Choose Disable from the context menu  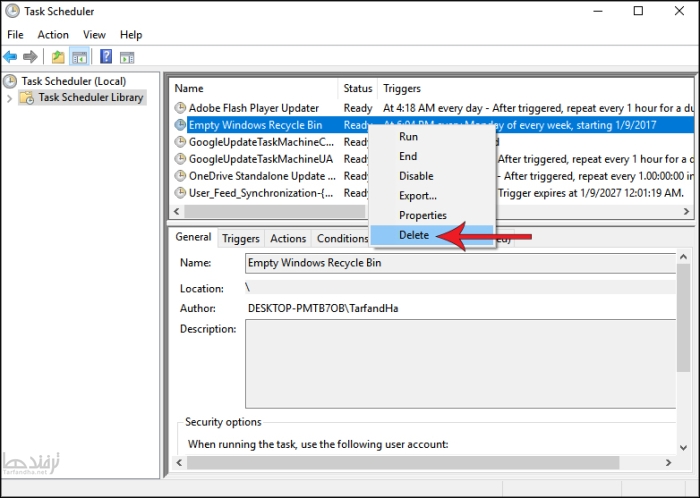coord(432,176)
